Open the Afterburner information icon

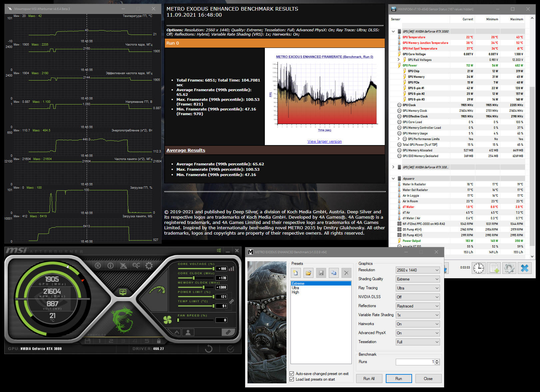(111, 266)
